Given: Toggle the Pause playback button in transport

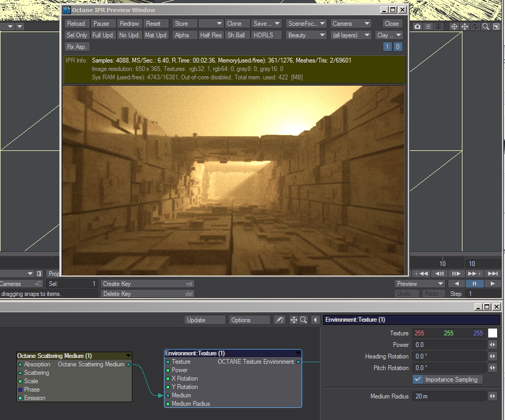Looking at the screenshot, I should coord(474,284).
